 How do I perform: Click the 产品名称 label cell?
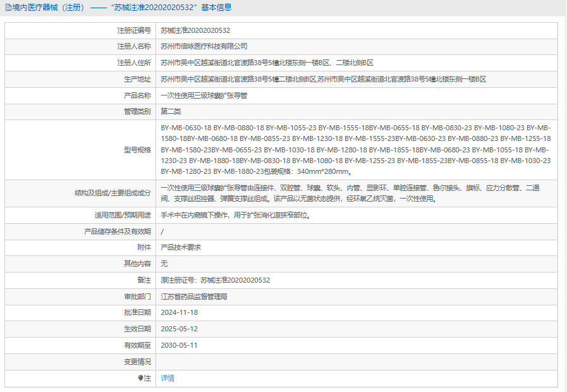tap(80, 96)
